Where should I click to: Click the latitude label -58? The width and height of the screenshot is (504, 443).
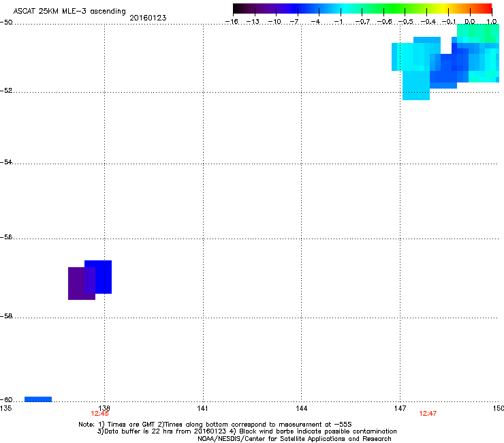[x=6, y=316]
